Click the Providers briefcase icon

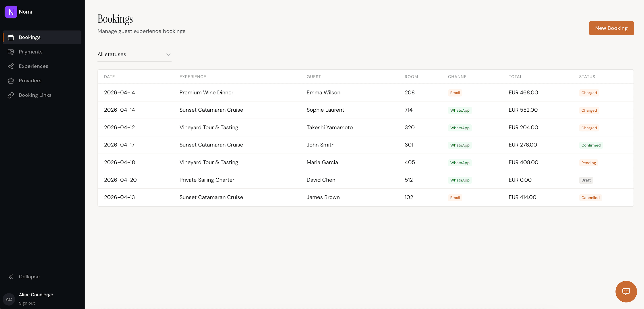click(x=11, y=81)
